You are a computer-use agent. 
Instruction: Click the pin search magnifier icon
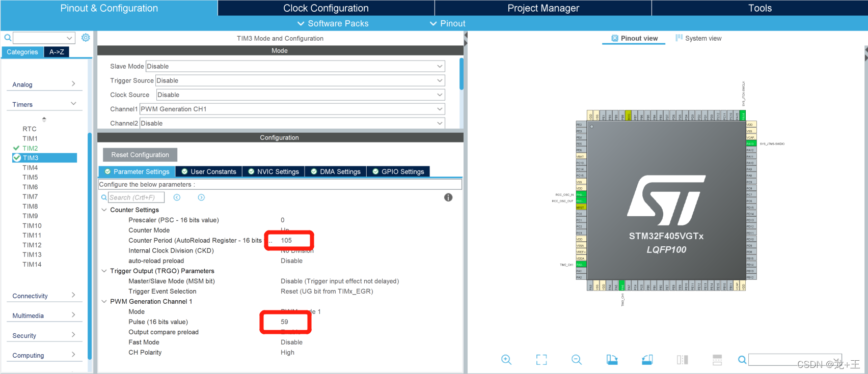(742, 360)
